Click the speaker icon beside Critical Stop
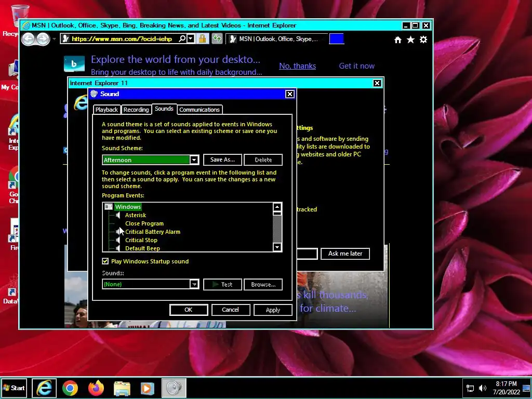The image size is (532, 399). click(x=118, y=240)
